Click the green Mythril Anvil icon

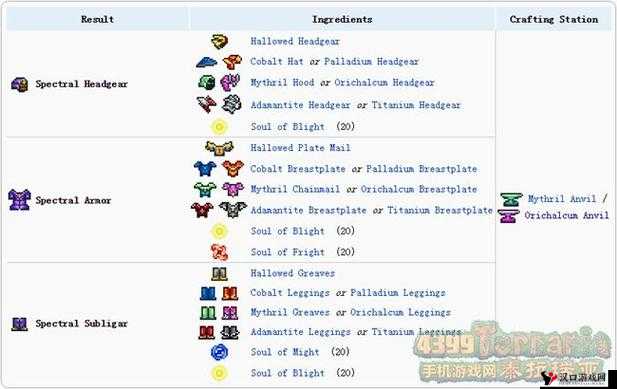(x=511, y=199)
